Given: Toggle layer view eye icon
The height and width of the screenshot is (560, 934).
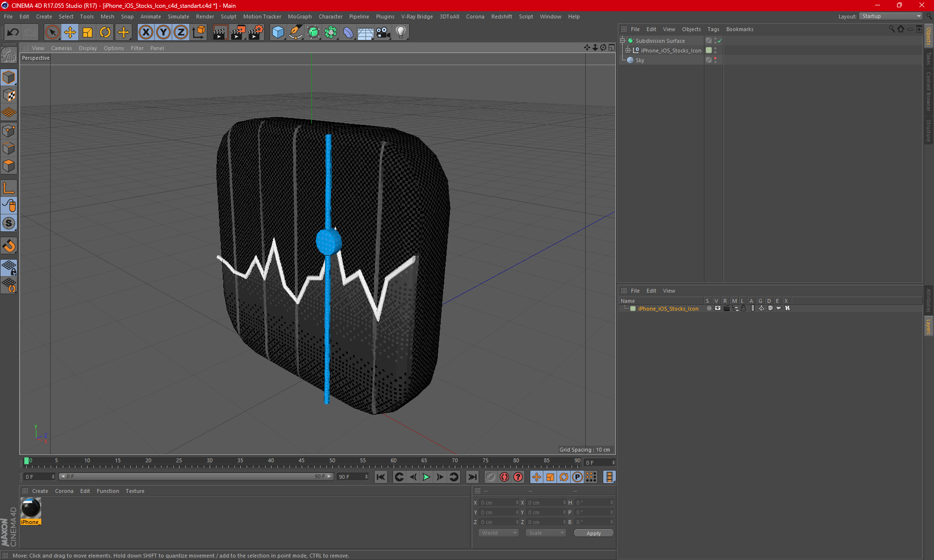Looking at the screenshot, I should pos(718,308).
